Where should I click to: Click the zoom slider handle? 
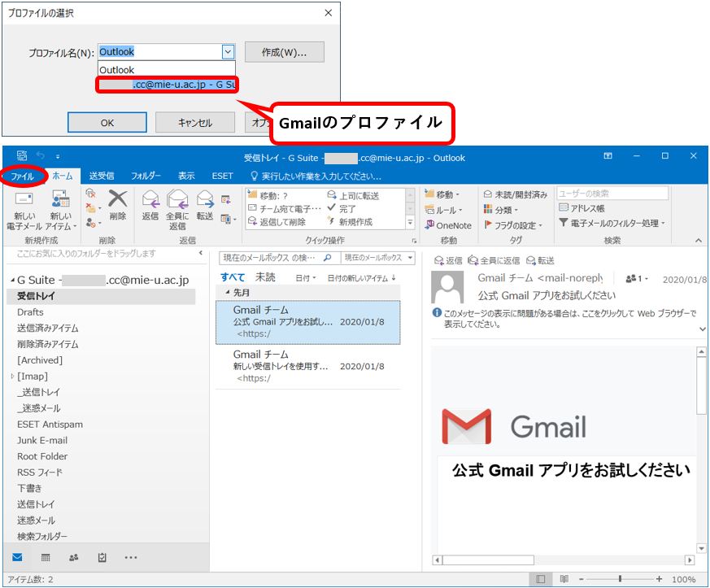(x=620, y=579)
